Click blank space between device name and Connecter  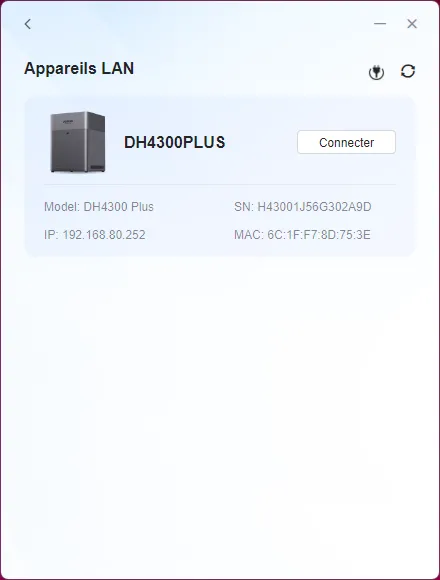[261, 142]
